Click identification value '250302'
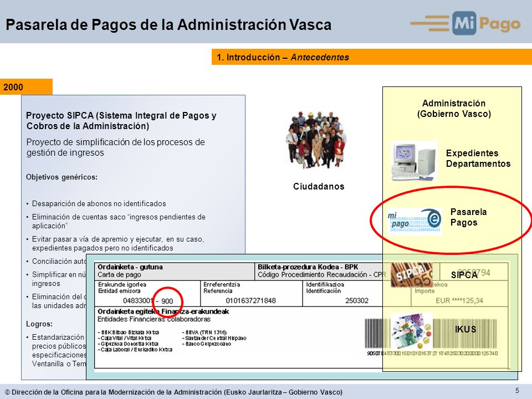 pos(356,300)
